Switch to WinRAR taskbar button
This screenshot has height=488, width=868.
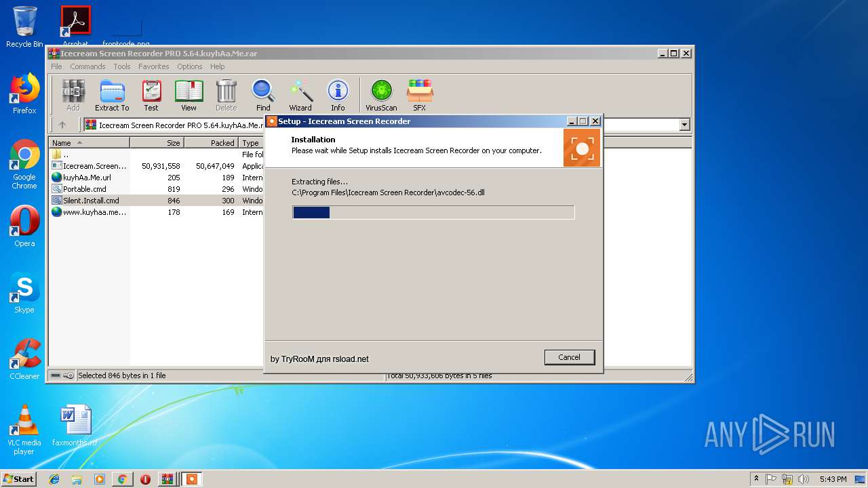167,479
